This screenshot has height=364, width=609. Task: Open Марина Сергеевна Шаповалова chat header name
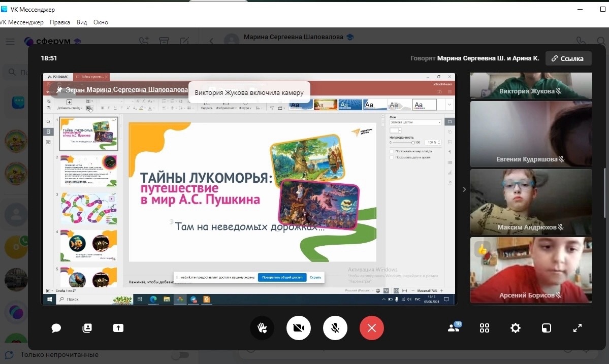coord(293,37)
